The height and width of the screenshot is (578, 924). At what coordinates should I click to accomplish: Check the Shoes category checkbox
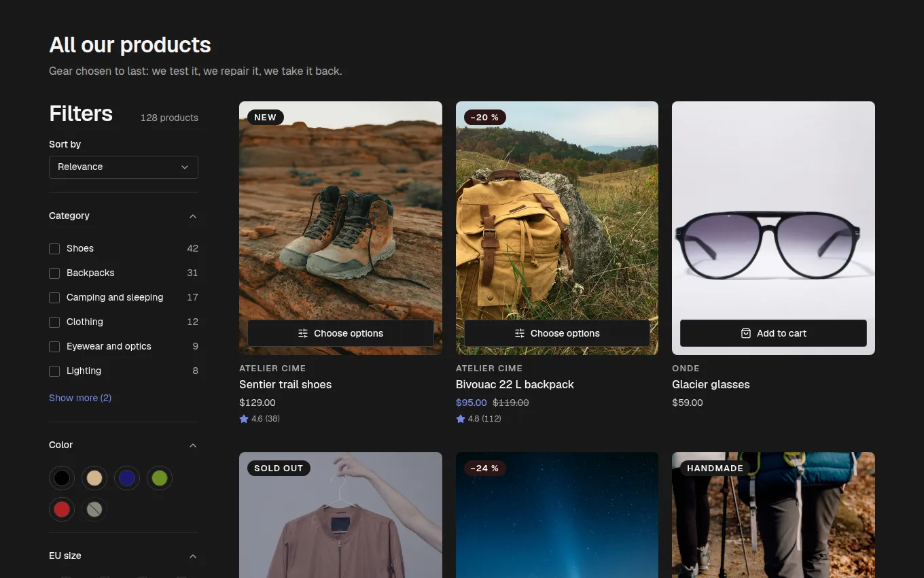[54, 249]
